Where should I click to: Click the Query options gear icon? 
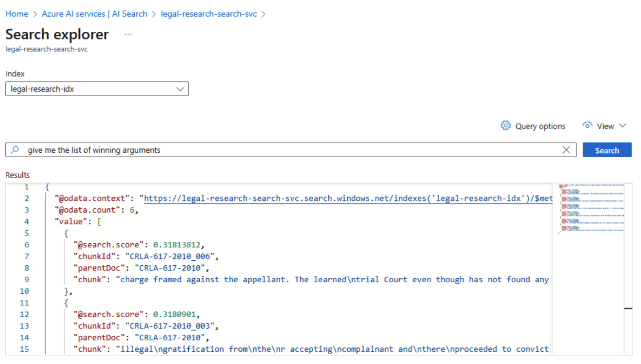(x=505, y=126)
